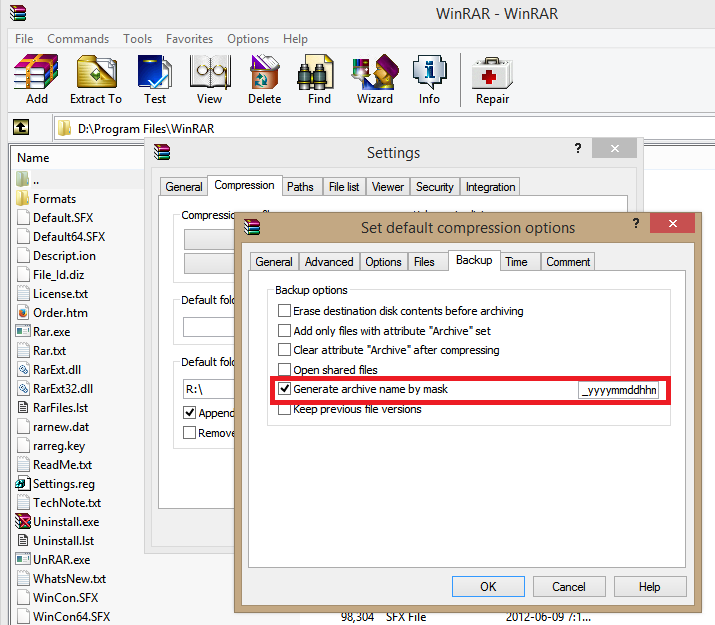Click the R:\ default folder field

pos(209,389)
